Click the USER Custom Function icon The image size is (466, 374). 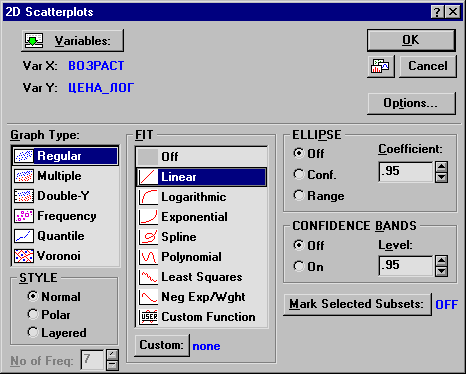click(148, 317)
